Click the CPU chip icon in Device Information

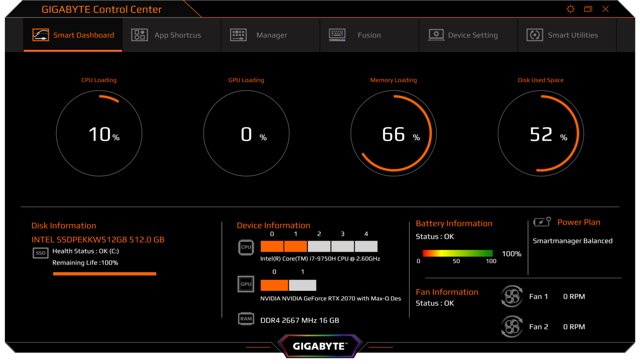[x=246, y=247]
